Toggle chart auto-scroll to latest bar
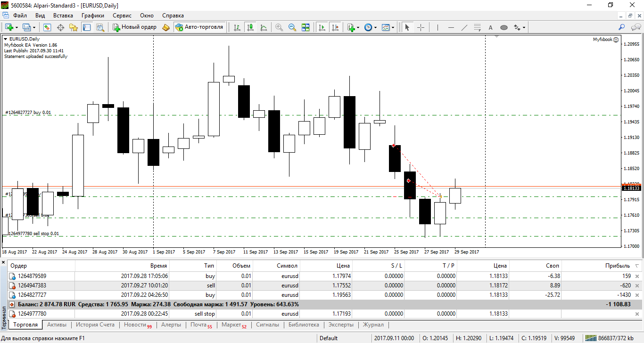 pos(322,27)
